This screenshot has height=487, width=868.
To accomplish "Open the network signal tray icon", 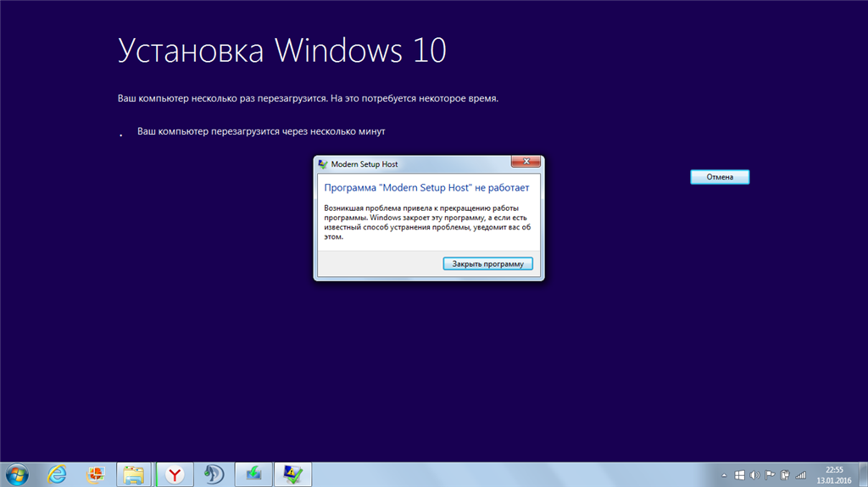I will click(x=800, y=475).
